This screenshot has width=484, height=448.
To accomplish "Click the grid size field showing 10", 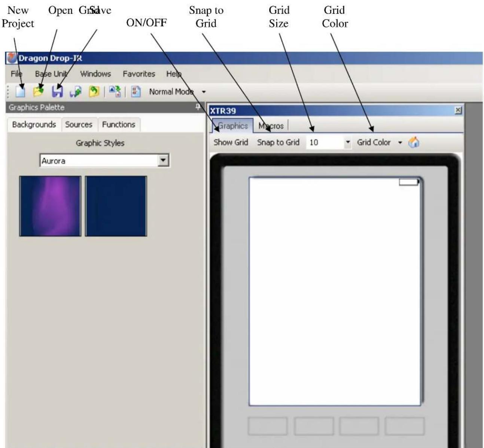I will coord(325,142).
